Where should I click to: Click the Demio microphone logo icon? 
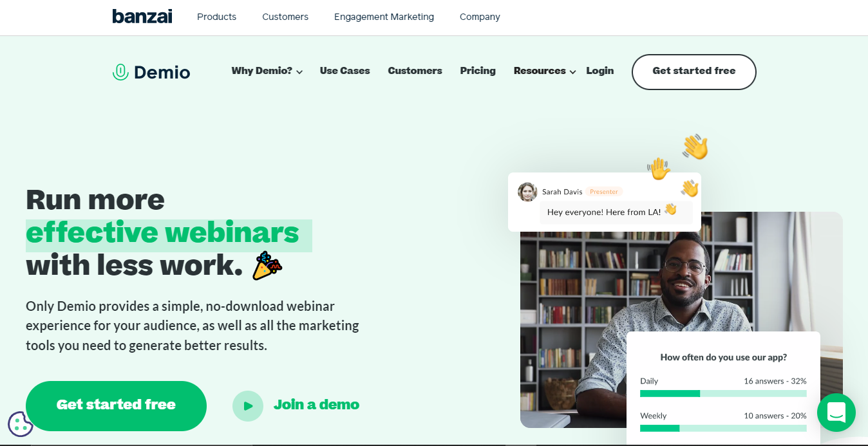[120, 72]
